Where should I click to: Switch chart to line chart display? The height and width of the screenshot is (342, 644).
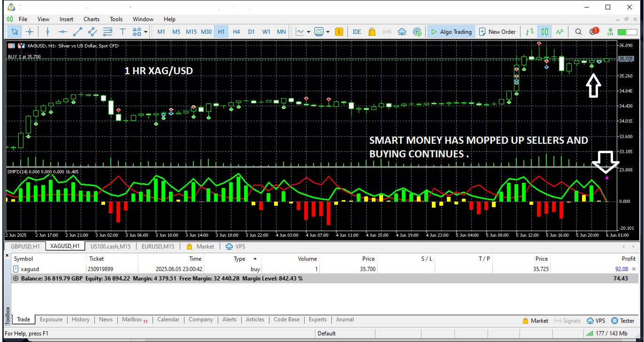tap(560, 32)
